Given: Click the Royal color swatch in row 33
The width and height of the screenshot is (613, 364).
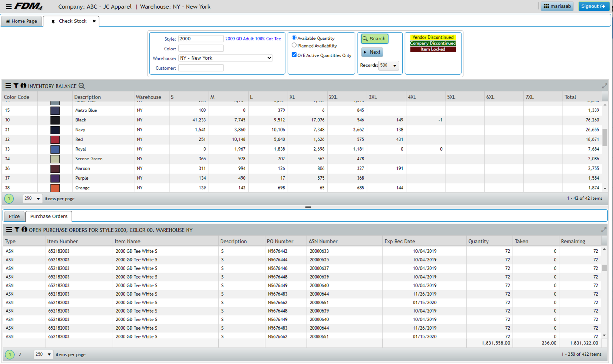Looking at the screenshot, I should click(55, 149).
